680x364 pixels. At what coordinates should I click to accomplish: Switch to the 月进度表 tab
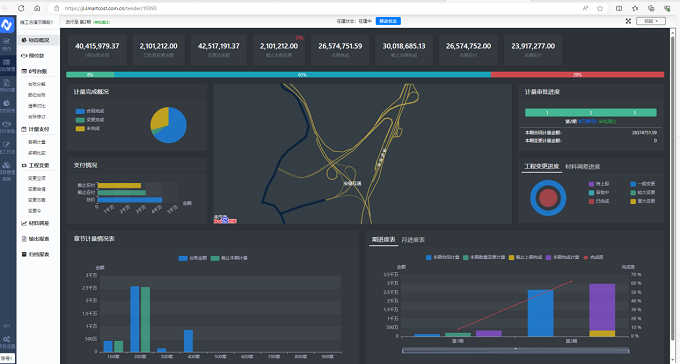point(413,240)
